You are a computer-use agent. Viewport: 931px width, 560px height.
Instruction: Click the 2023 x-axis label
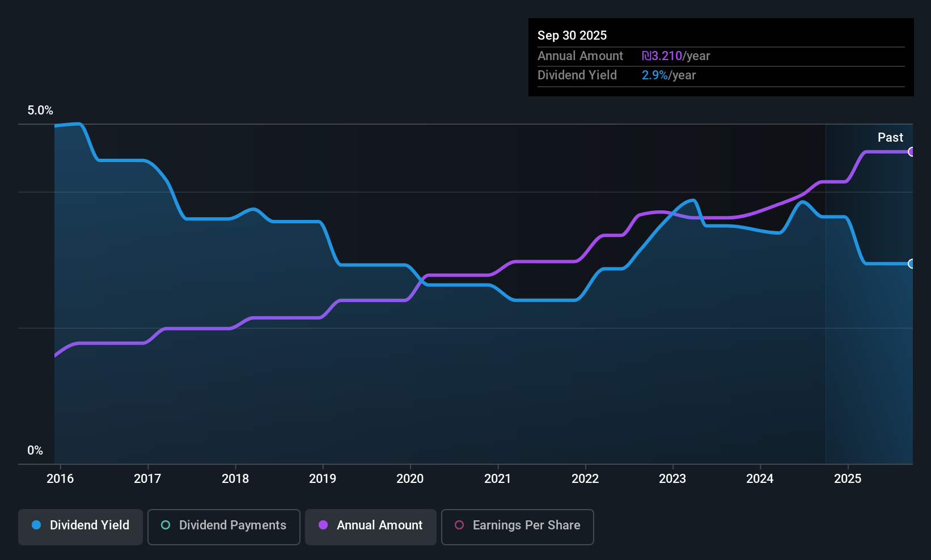[x=672, y=478]
